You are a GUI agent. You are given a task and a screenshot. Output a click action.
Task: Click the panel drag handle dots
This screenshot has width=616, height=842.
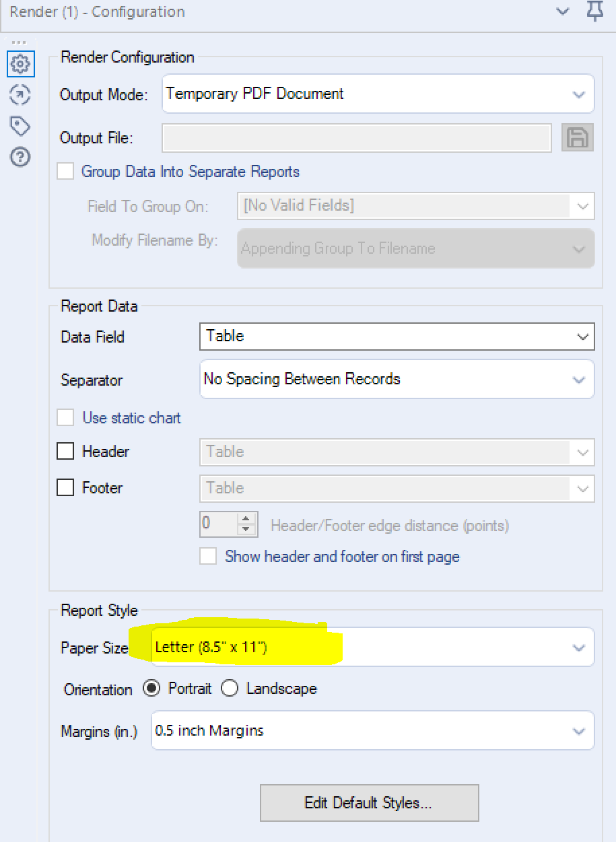(x=20, y=42)
